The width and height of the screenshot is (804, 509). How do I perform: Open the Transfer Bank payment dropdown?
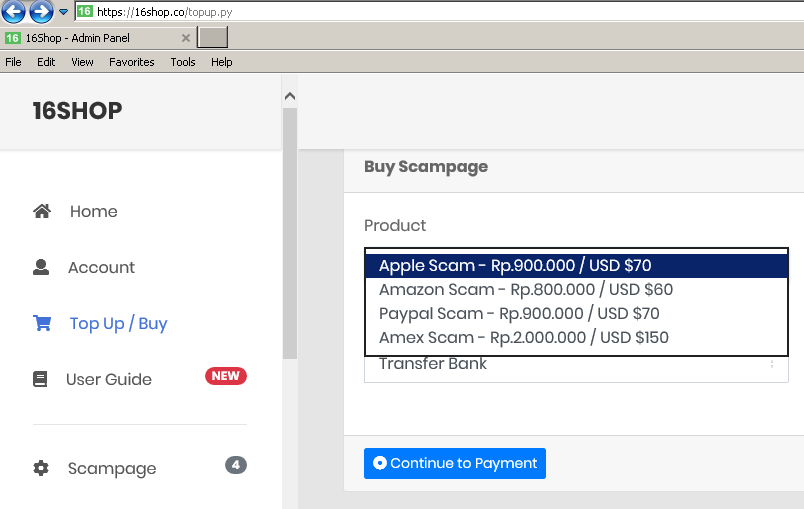(x=576, y=365)
